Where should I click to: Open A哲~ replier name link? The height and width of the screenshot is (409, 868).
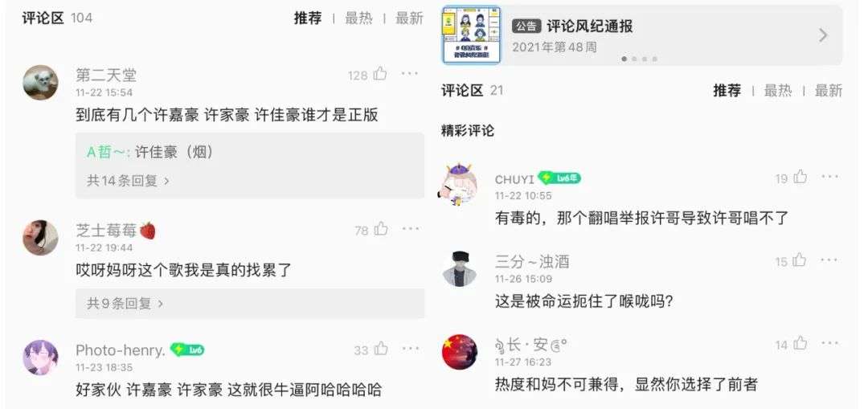108,152
